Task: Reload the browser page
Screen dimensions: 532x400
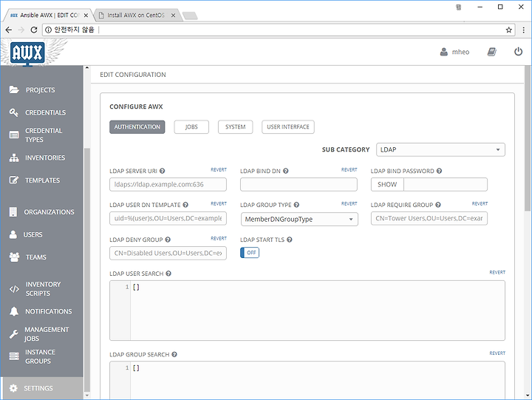Action: [33, 30]
